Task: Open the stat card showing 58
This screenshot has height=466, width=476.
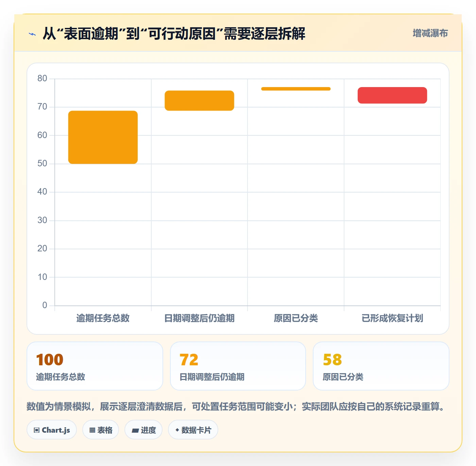Action: (381, 366)
